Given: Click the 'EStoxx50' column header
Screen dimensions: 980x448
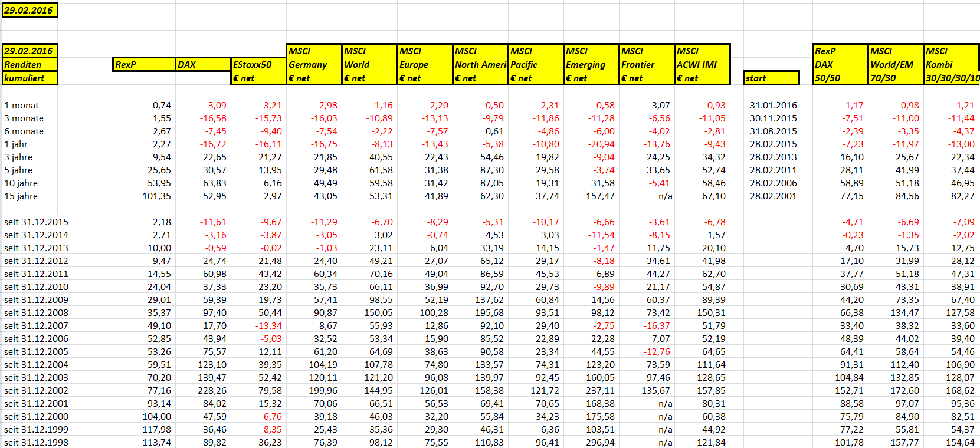Looking at the screenshot, I should coord(258,64).
